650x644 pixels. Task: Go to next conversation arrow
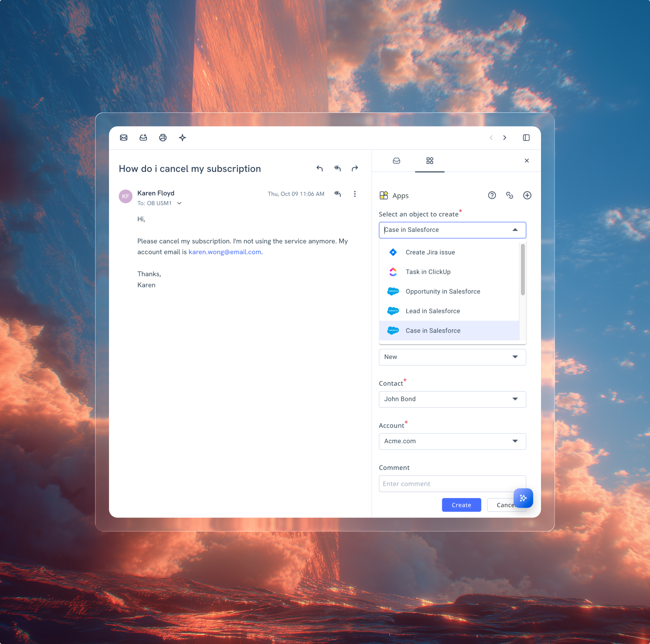[x=505, y=138]
